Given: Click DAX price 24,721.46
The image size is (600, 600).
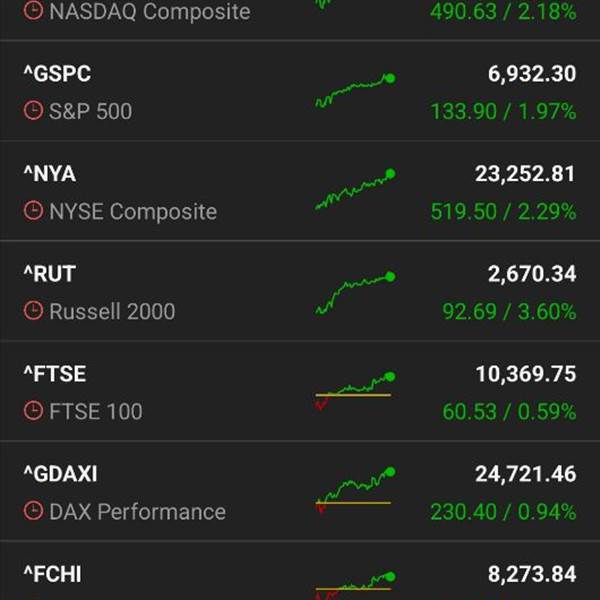Looking at the screenshot, I should (x=525, y=474).
